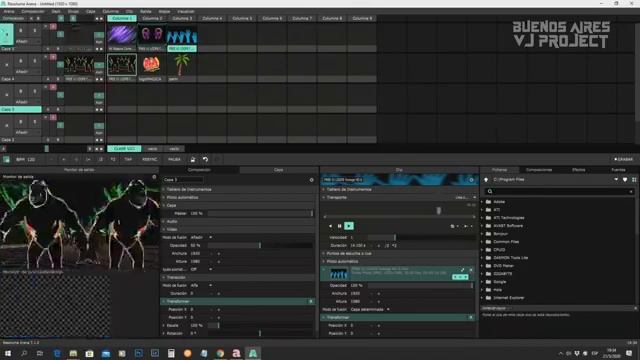Trigger the palm tree clip thumbnail
Viewport: 640px width, 360px height.
(x=182, y=64)
